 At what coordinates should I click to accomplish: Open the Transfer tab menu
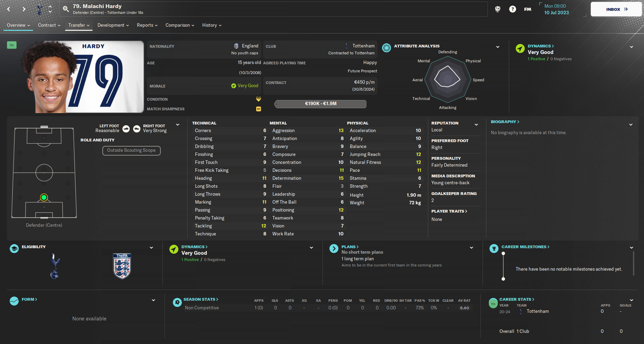point(79,25)
